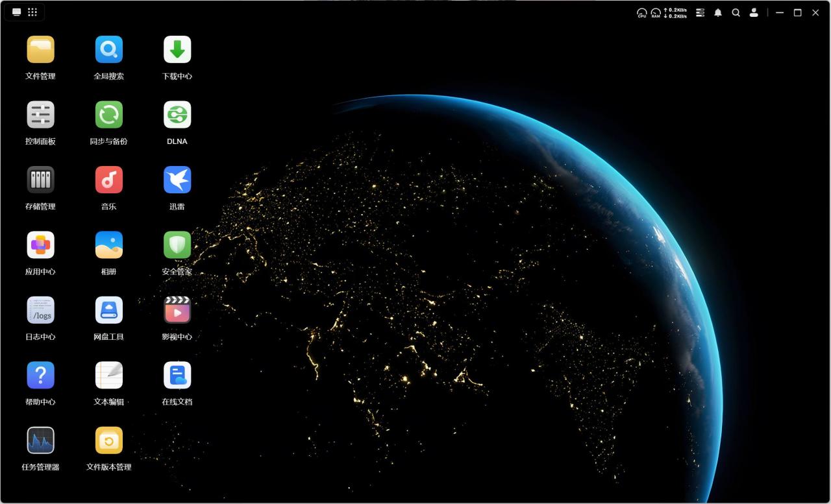Launch 全局搜索 global search app
The width and height of the screenshot is (831, 504).
(108, 49)
